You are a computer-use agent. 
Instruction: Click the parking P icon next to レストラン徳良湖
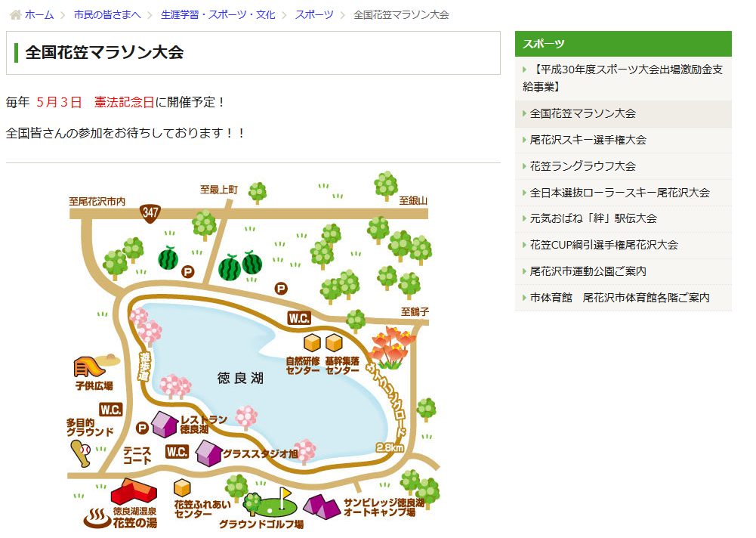142,428
